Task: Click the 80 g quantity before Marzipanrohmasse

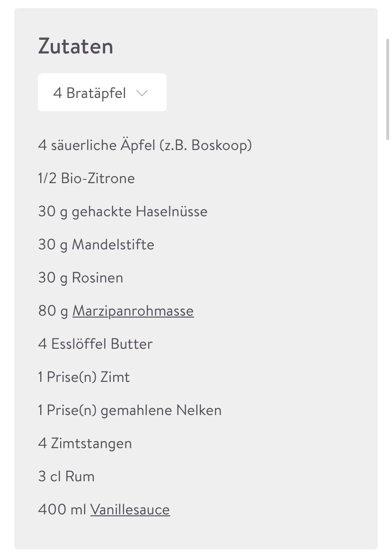Action: click(x=53, y=311)
